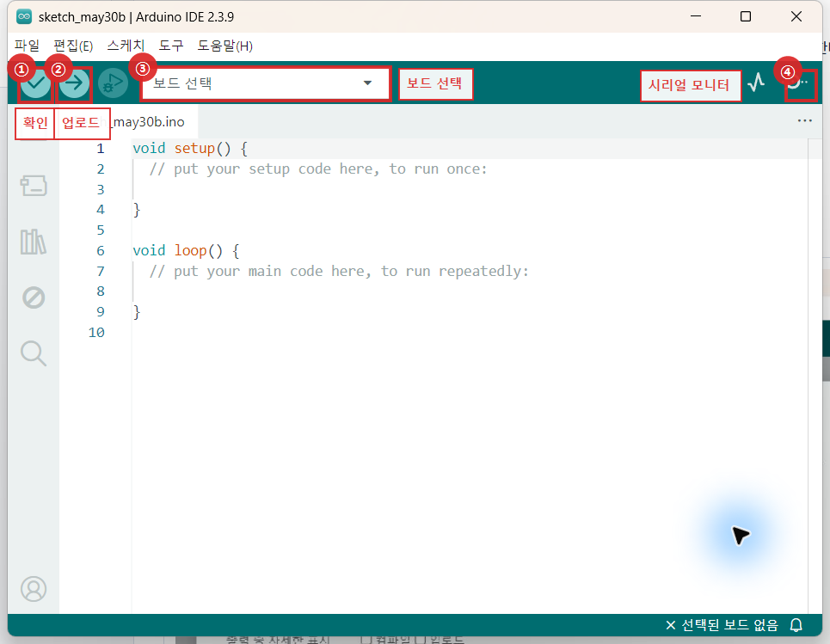Open the board selection dropdown
This screenshot has height=644, width=830.
point(265,83)
